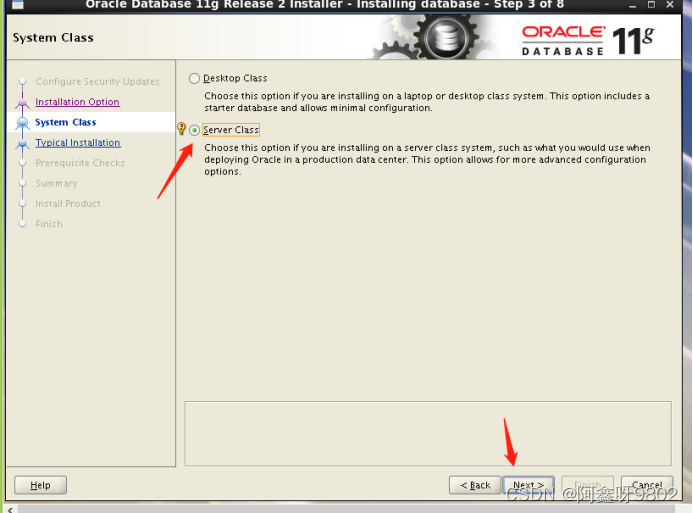
Task: Select the Server Class radio button
Action: coord(194,130)
